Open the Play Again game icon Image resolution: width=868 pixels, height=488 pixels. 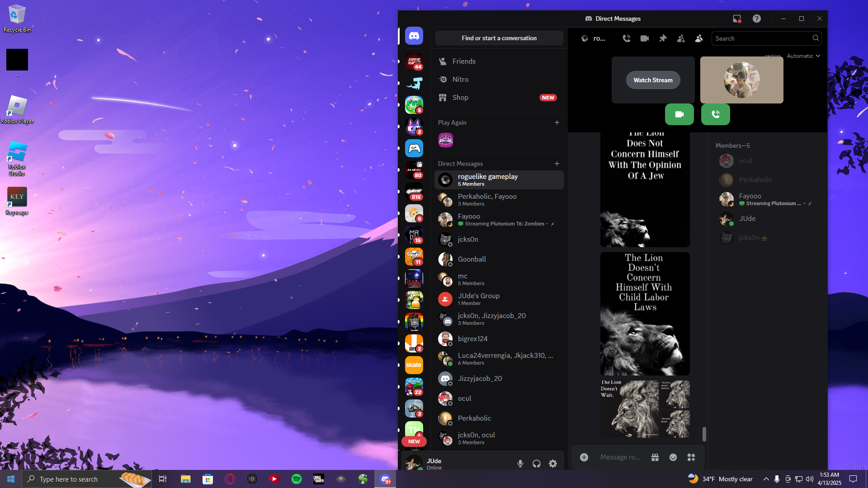coord(446,141)
